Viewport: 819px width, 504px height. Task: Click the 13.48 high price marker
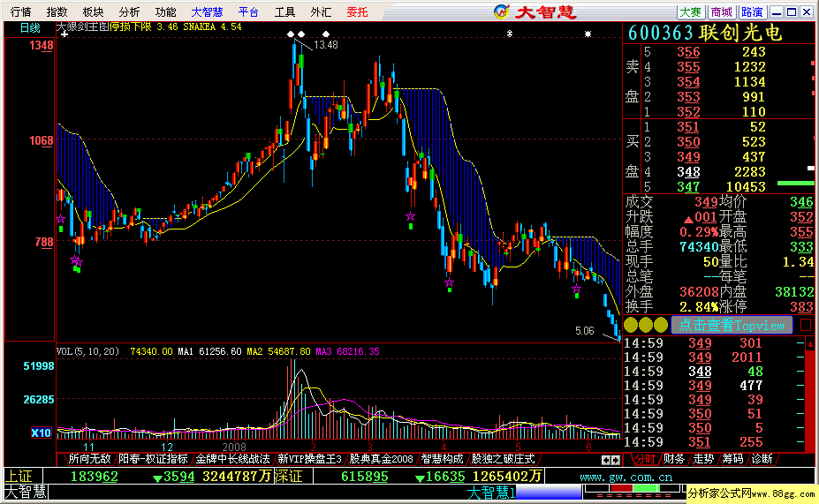[x=325, y=45]
